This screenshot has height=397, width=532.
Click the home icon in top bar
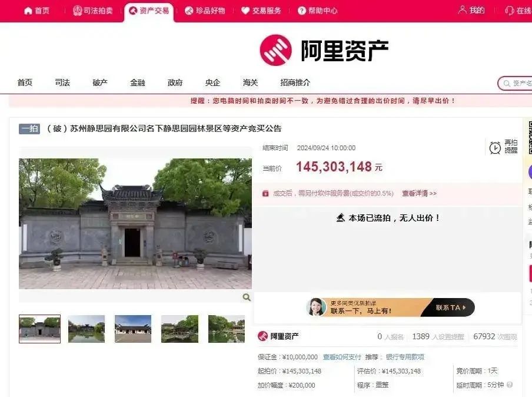(x=28, y=11)
